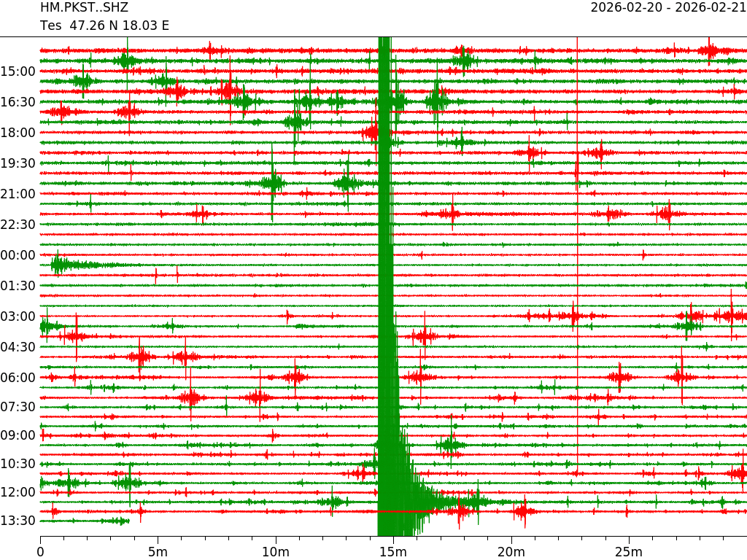Viewport: 747px width, 560px height.
Task: Click the 15m label on x-axis
Action: coord(393,551)
